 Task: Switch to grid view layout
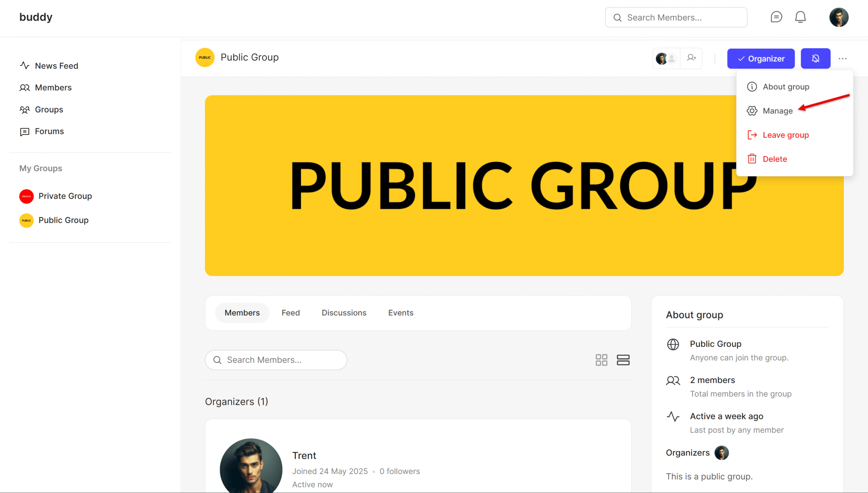click(x=601, y=360)
